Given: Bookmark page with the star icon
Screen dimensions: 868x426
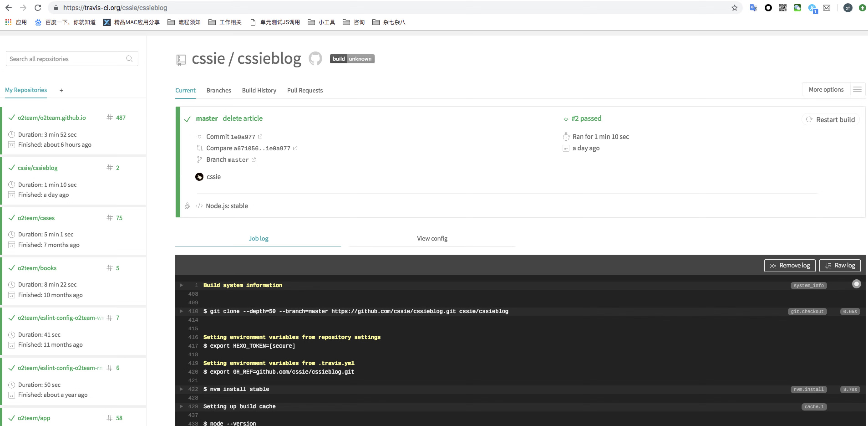Looking at the screenshot, I should (x=735, y=8).
